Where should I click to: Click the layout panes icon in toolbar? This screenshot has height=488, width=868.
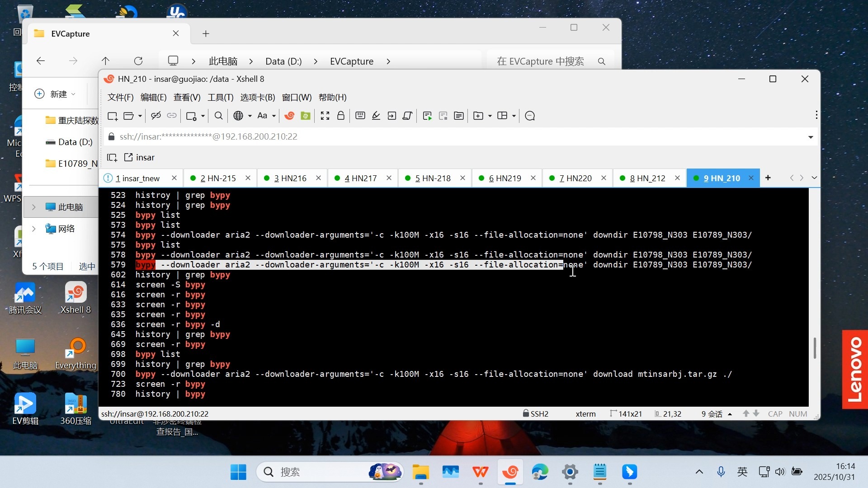[x=502, y=116]
